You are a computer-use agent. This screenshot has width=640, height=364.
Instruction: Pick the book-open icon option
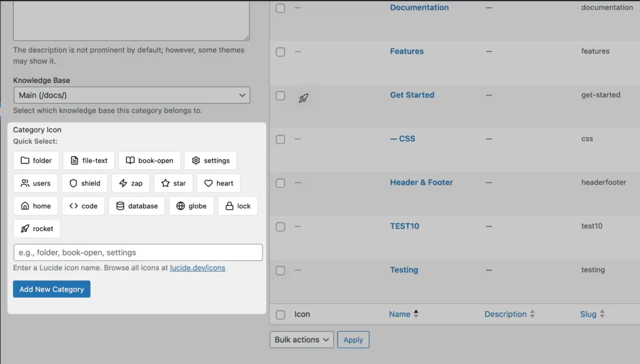click(149, 160)
